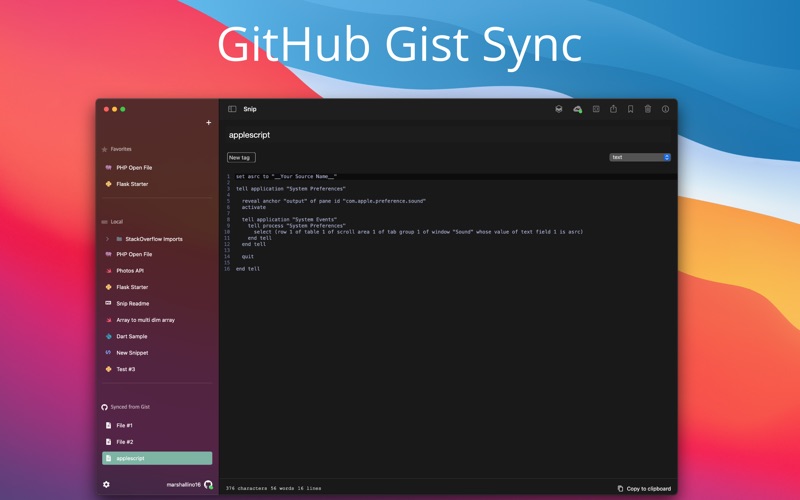The width and height of the screenshot is (800, 500).
Task: Select the highlighted applescript gist file
Action: tap(157, 458)
